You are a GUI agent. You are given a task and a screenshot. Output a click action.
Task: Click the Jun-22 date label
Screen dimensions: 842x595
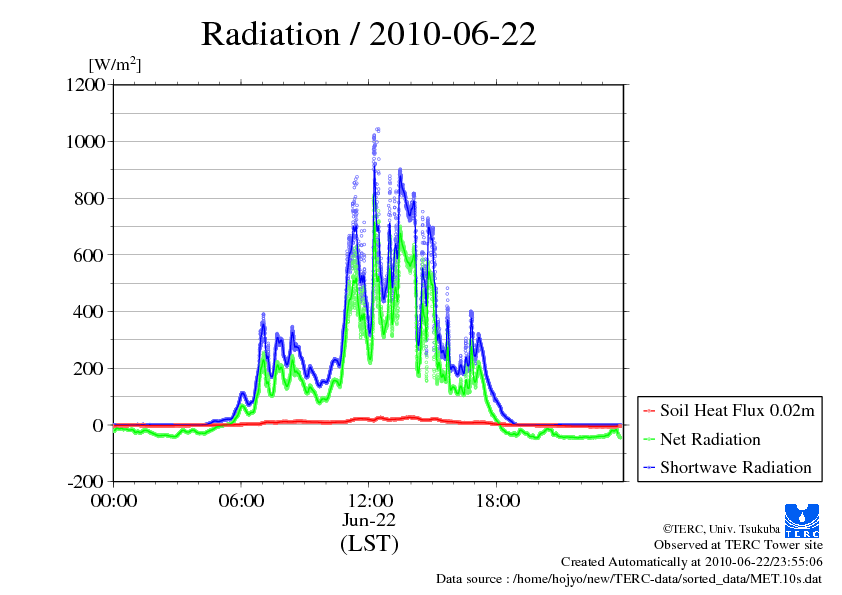369,521
